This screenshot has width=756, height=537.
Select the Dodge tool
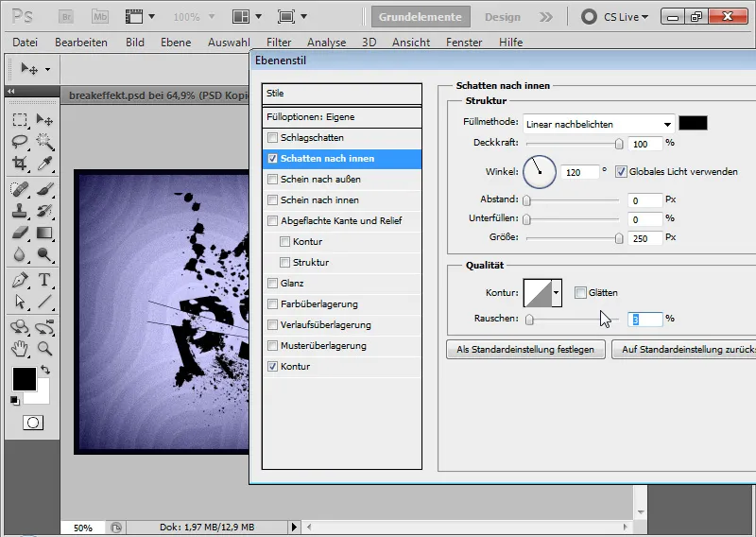[44, 254]
